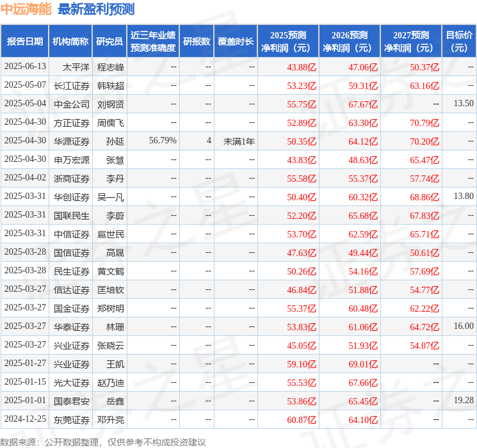Click the 47.63亿 profit value

(302, 253)
